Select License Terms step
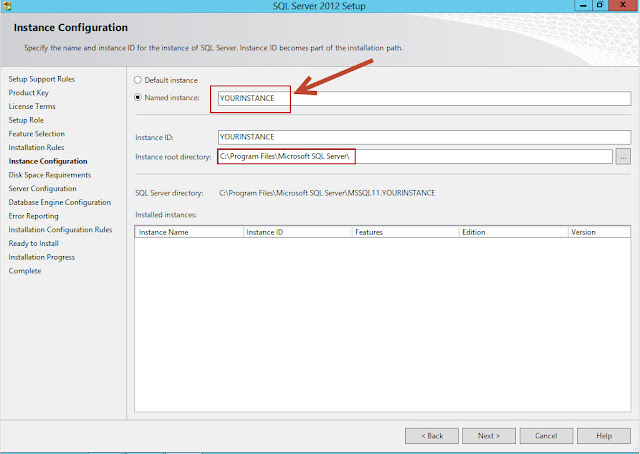The width and height of the screenshot is (640, 454). [32, 106]
